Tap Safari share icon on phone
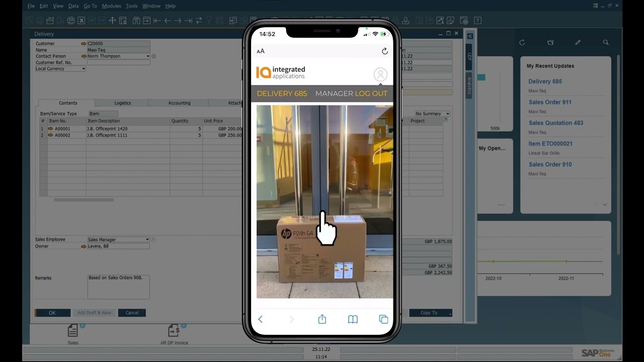Screen dimensions: 644x362 [x=322, y=319]
